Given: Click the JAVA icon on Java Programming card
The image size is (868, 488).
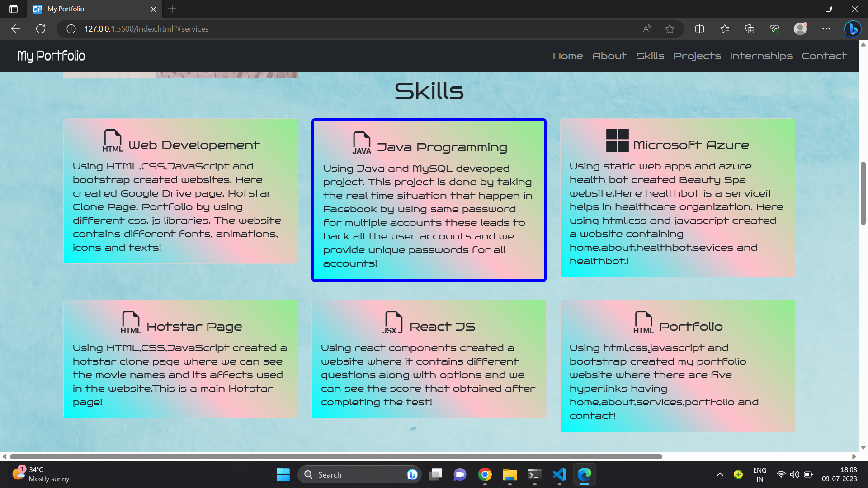Looking at the screenshot, I should (361, 143).
